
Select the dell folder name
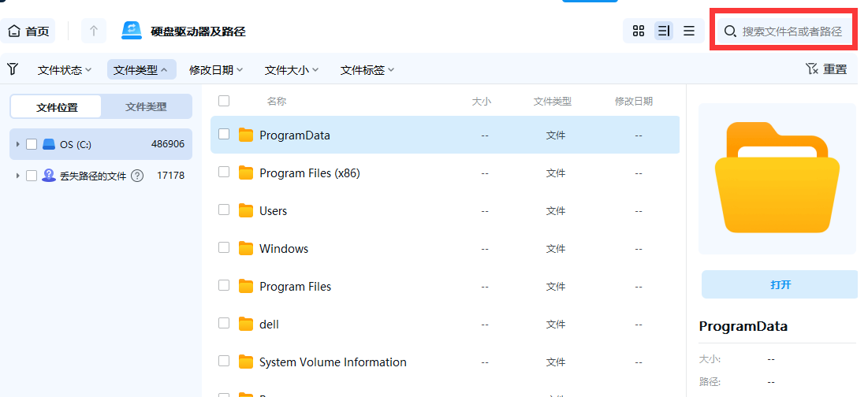click(x=269, y=325)
